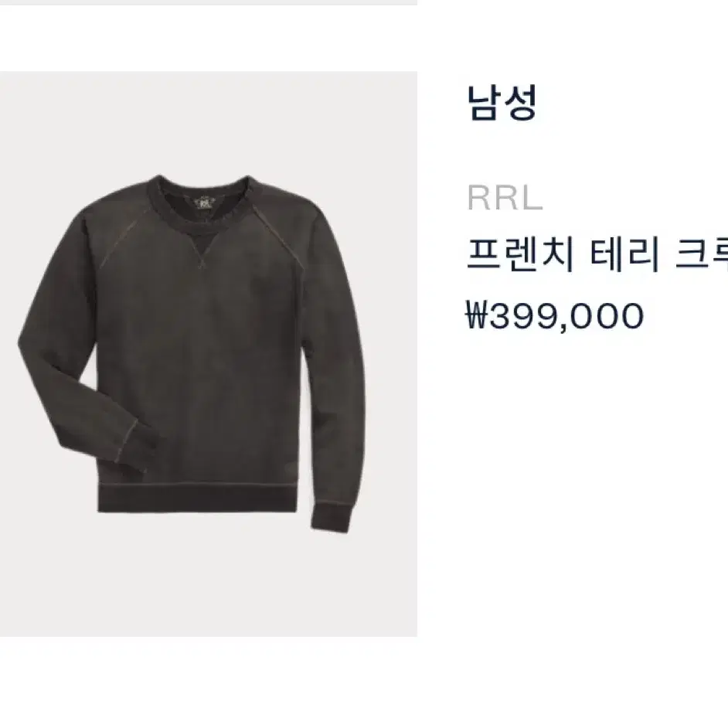Click the cut-off 크루 text at edge
This screenshot has height=728, width=728.
[x=702, y=254]
